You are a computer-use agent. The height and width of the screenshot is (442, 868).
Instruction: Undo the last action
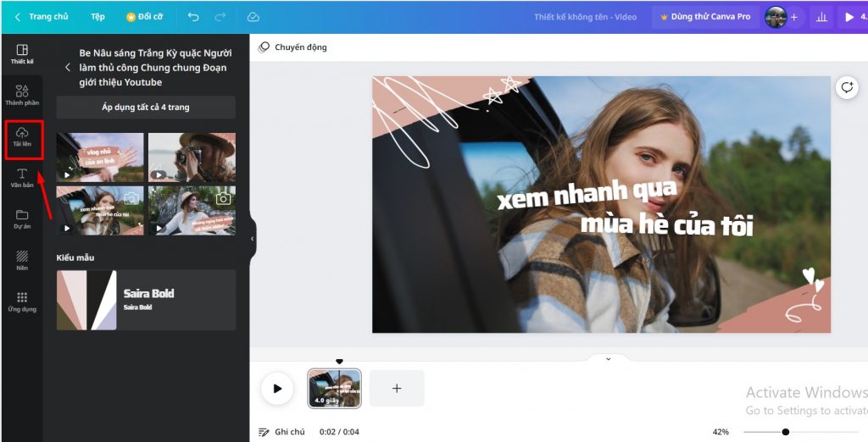pyautogui.click(x=193, y=17)
